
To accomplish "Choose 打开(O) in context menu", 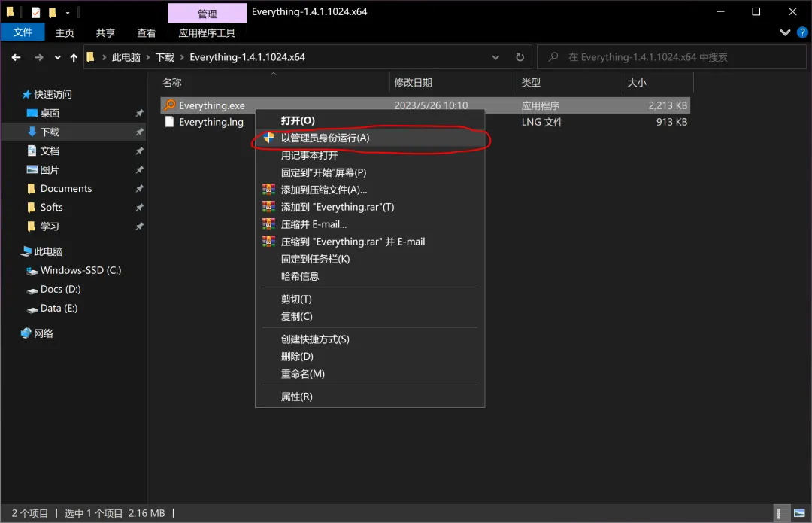I will pos(370,120).
